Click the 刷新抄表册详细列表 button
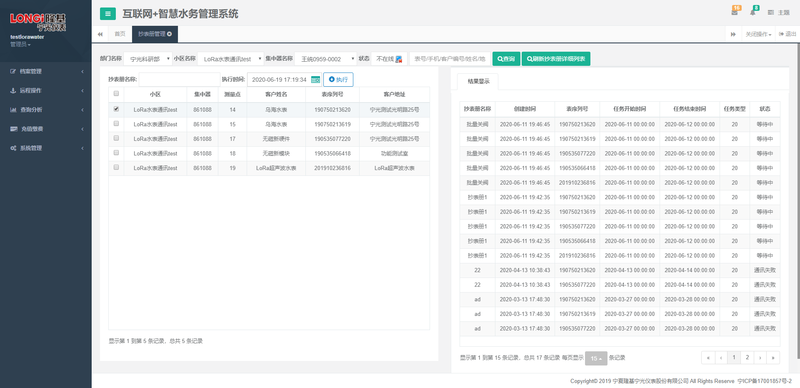Viewport: 800px width, 388px height. (x=556, y=59)
